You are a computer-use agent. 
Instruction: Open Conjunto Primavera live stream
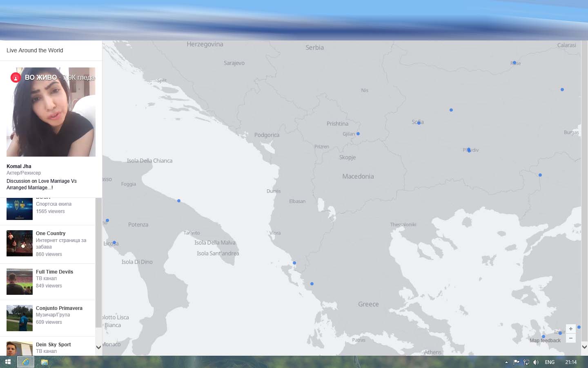click(48, 318)
